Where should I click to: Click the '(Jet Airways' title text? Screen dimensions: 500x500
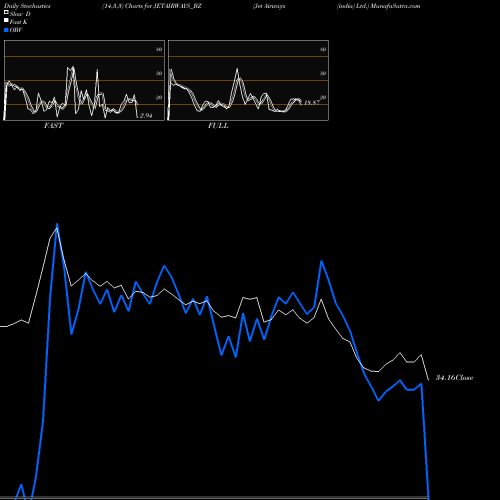point(269,6)
